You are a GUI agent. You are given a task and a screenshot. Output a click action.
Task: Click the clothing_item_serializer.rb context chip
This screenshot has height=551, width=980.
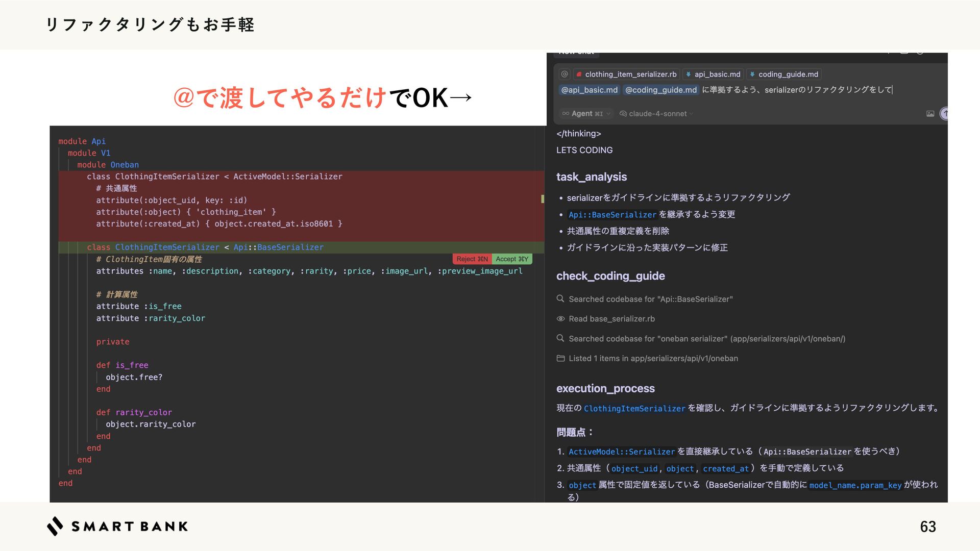[626, 74]
